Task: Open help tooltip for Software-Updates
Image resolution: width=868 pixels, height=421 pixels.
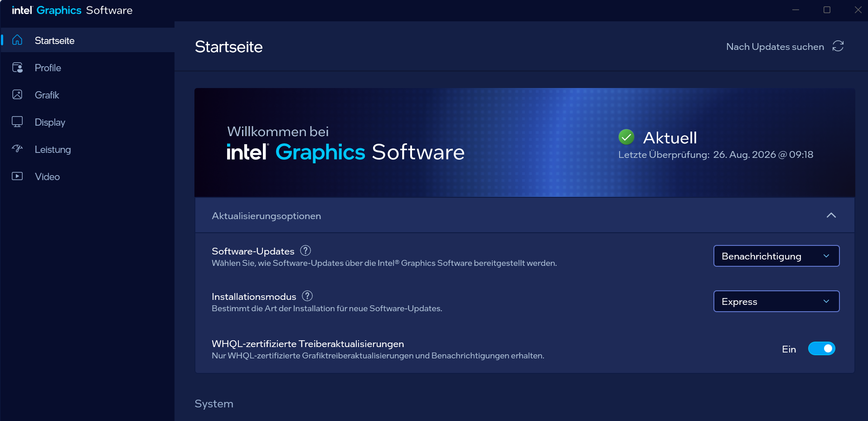Action: (305, 250)
